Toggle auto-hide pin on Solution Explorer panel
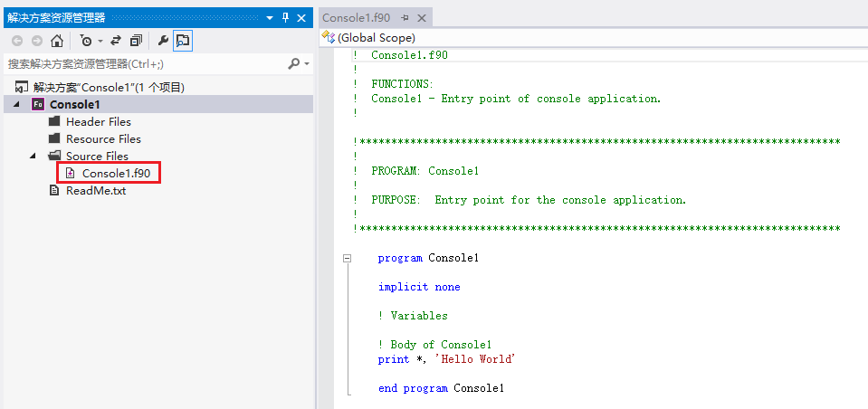Viewport: 868px width, 409px height. [x=285, y=17]
